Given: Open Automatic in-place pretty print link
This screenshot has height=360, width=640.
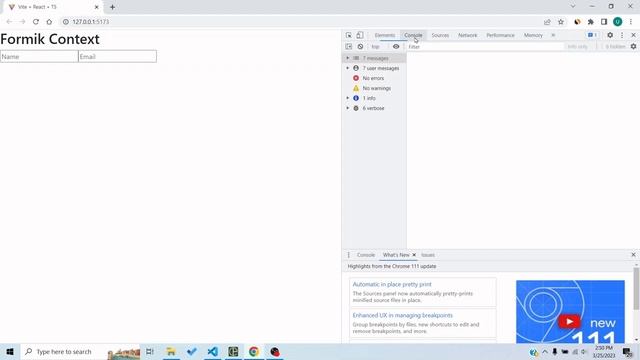Looking at the screenshot, I should point(392,284).
